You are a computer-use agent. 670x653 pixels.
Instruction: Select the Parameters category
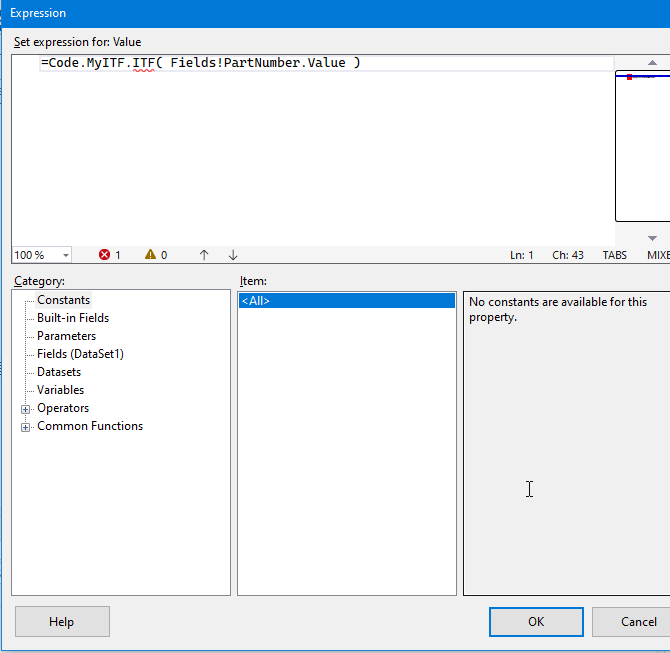(x=66, y=336)
